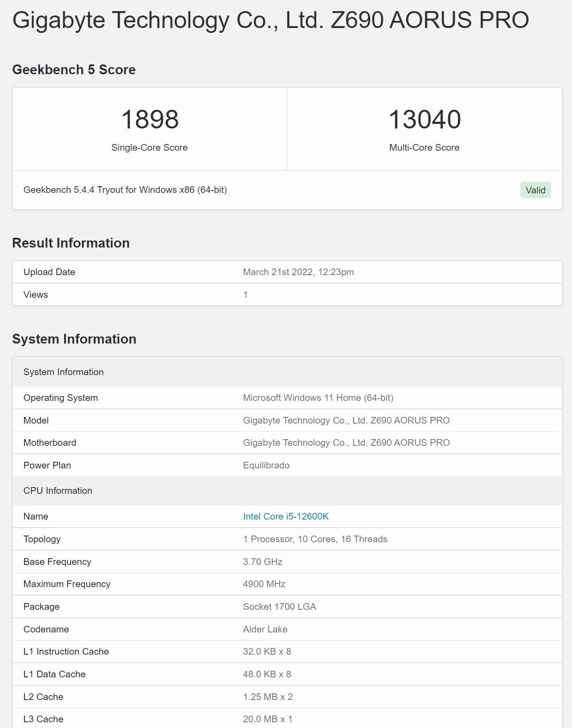Click the Single-Core Score label
Image resolution: width=572 pixels, height=728 pixels.
149,148
